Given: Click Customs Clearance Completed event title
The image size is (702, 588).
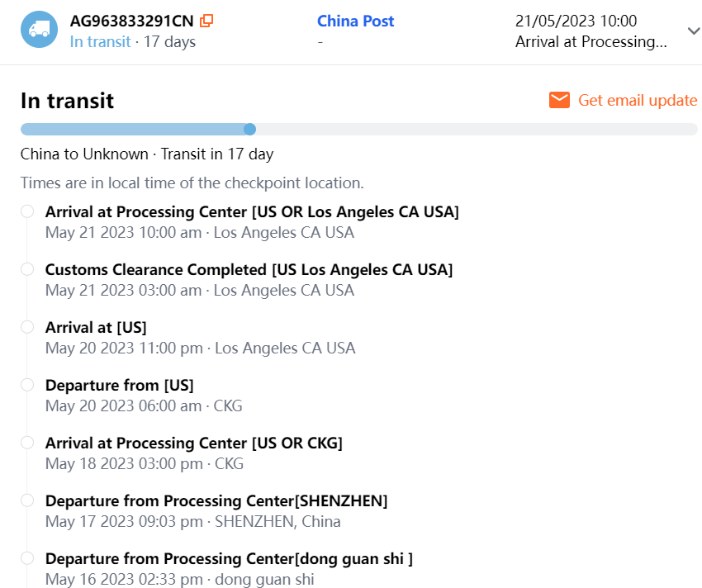Looking at the screenshot, I should (249, 269).
